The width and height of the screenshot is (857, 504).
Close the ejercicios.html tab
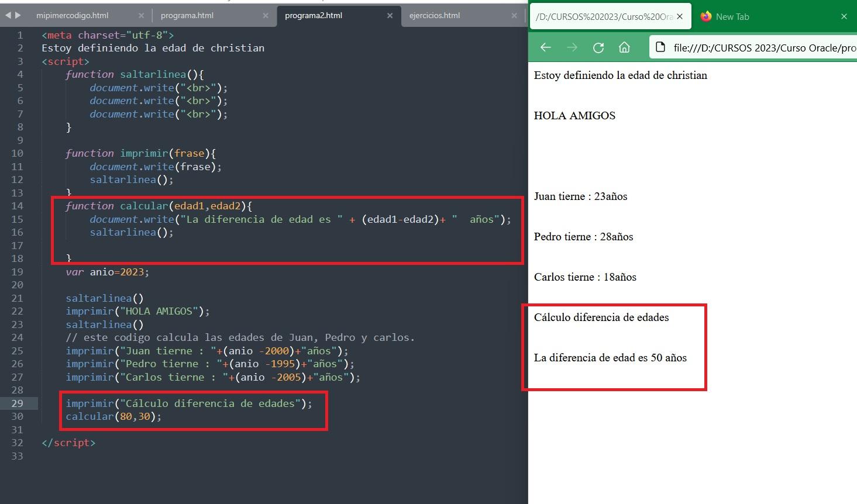coord(514,16)
